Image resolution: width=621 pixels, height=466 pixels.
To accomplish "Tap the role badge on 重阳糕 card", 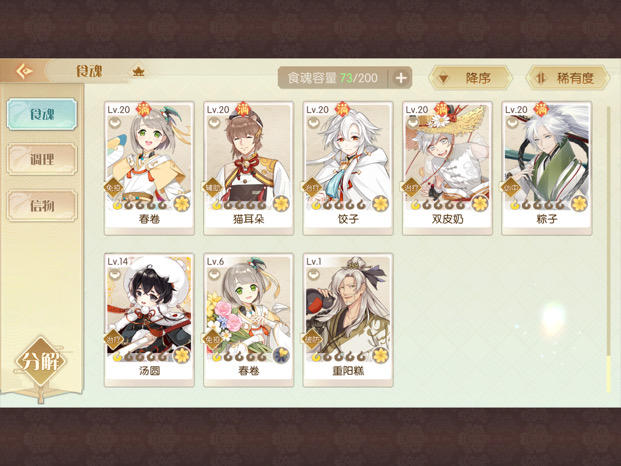I will (312, 340).
